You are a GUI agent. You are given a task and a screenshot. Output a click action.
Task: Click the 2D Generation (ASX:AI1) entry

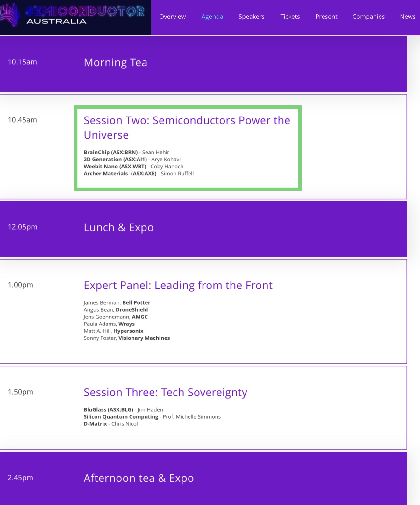(115, 159)
